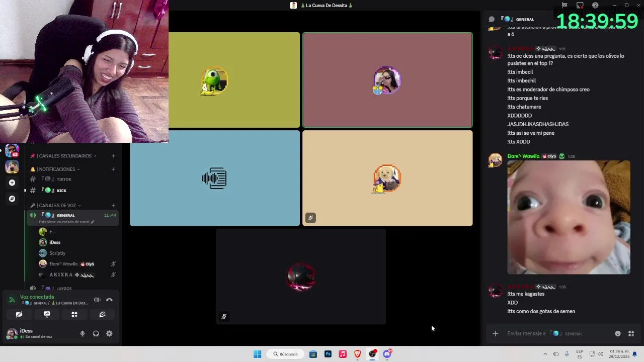
Task: Toggle noise suppression waveform icon
Action: (x=97, y=300)
